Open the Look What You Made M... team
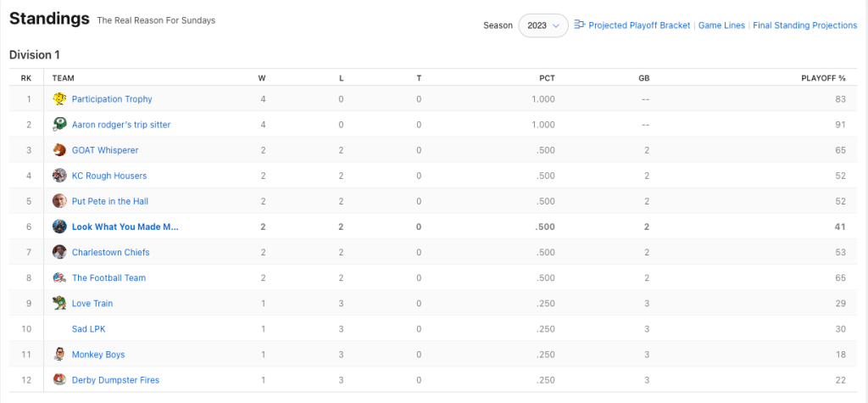 pos(125,227)
